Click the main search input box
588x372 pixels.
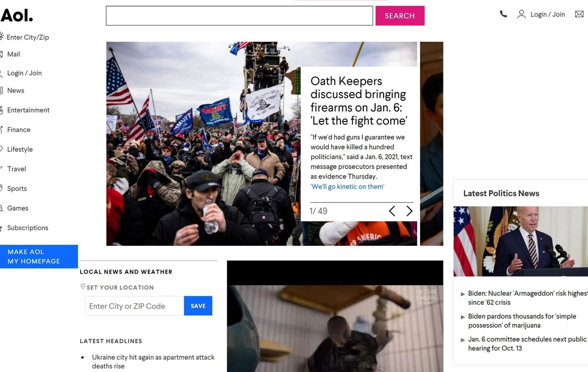pyautogui.click(x=239, y=16)
